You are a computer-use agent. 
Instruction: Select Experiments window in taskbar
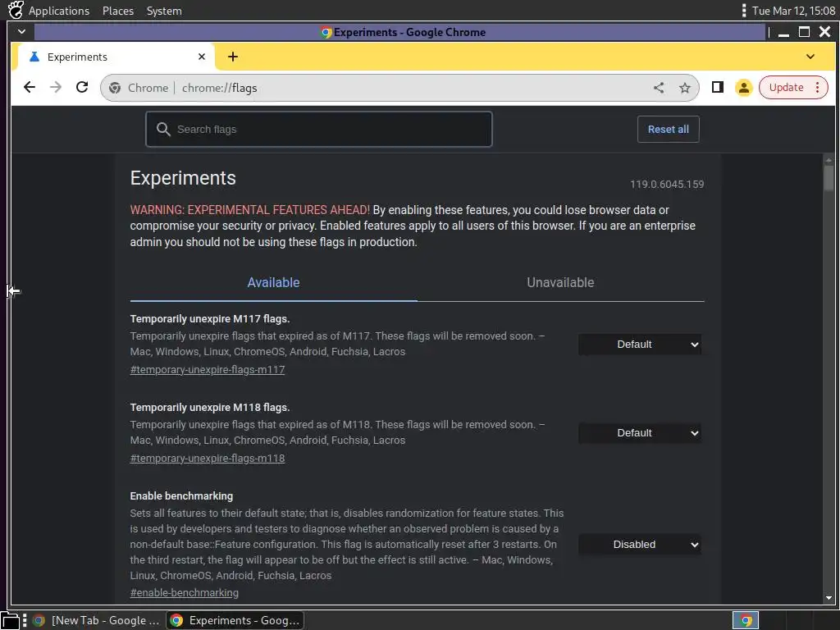click(x=235, y=620)
